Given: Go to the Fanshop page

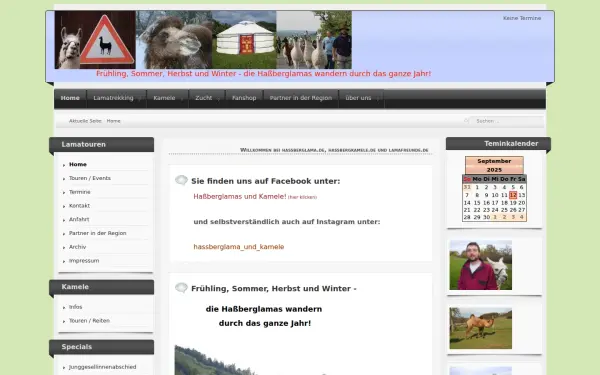Looking at the screenshot, I should point(244,98).
